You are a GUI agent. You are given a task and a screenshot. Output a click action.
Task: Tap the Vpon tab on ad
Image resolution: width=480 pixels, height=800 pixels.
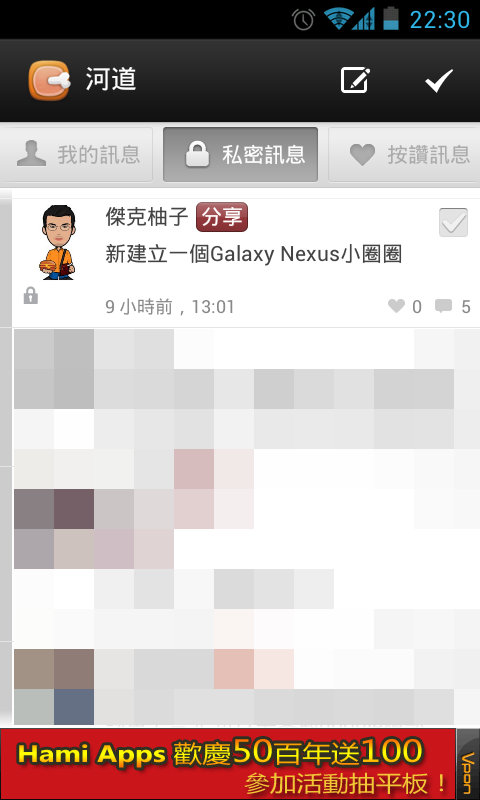(x=468, y=764)
